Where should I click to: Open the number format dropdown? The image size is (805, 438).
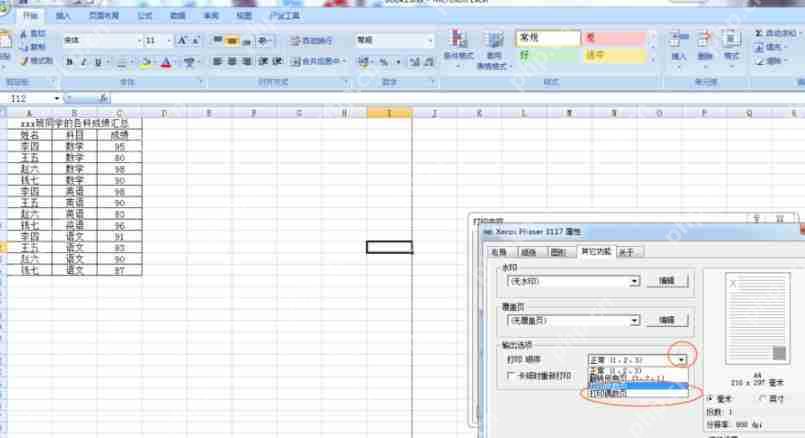(430, 40)
